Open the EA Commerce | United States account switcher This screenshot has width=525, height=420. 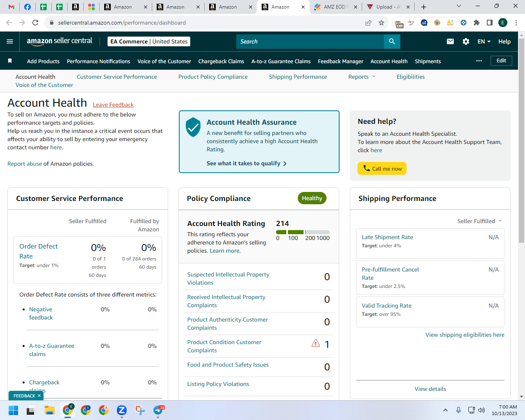tap(149, 41)
